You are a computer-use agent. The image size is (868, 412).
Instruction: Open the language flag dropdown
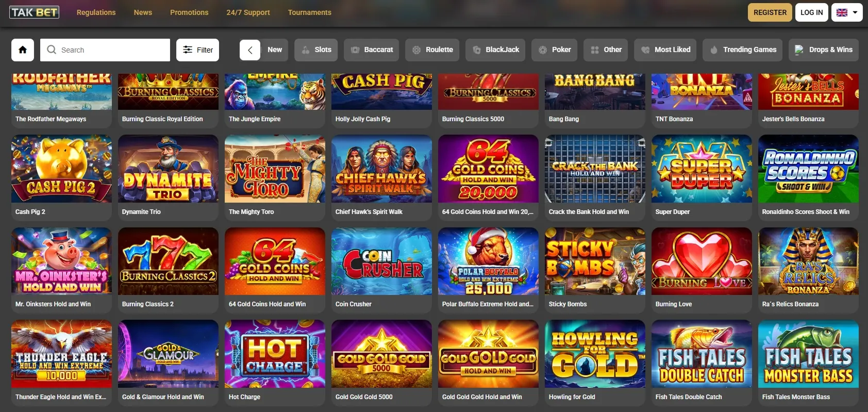(x=847, y=12)
